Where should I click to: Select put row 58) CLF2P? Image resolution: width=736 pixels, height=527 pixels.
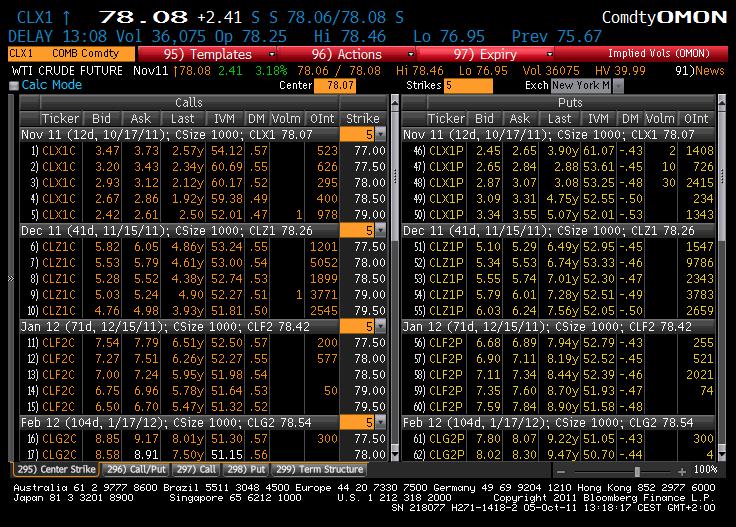coord(559,374)
